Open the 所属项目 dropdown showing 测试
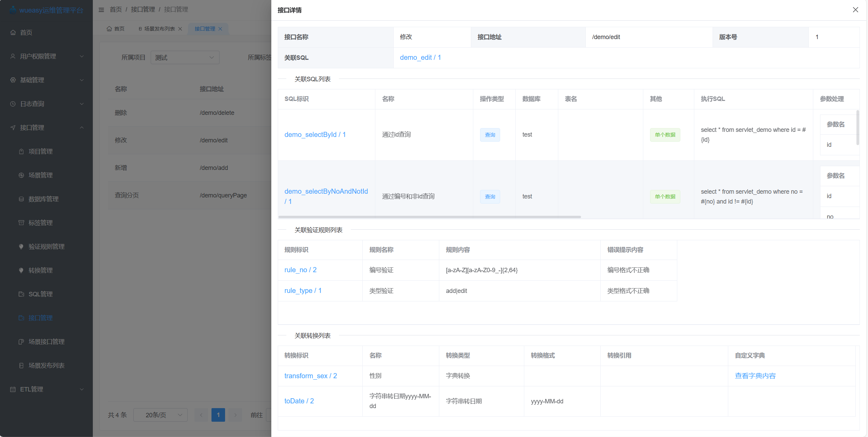868x437 pixels. 185,57
